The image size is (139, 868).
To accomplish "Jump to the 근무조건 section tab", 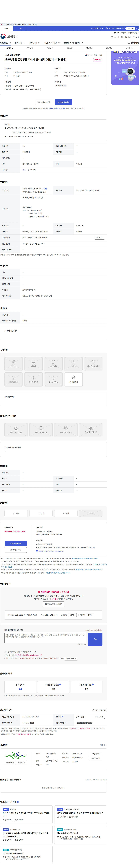I will (30, 48).
